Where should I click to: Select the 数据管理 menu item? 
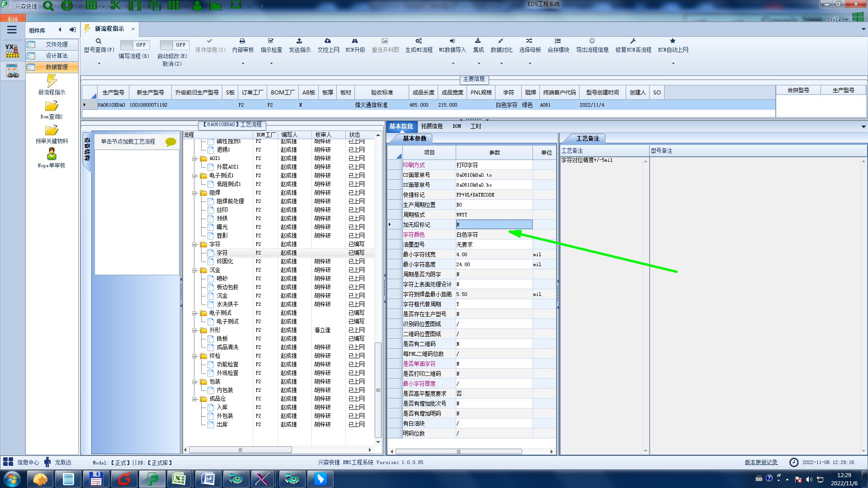tap(52, 67)
